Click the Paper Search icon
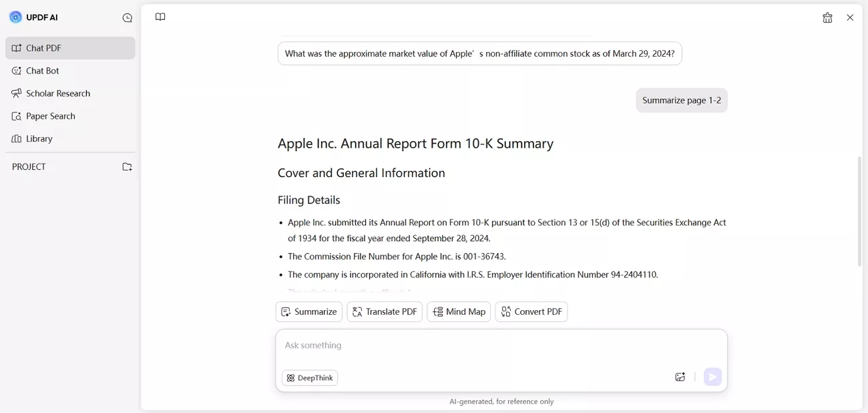868x413 pixels. [15, 116]
